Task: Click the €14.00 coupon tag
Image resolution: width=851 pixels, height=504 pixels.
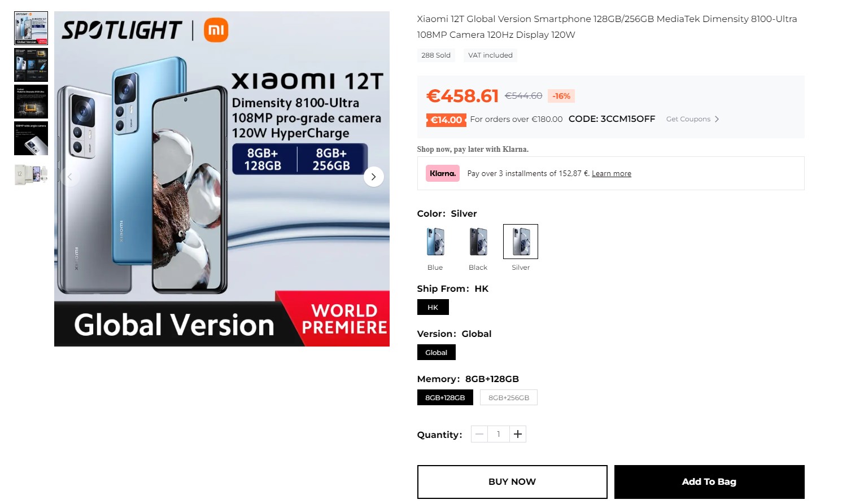Action: click(x=446, y=120)
